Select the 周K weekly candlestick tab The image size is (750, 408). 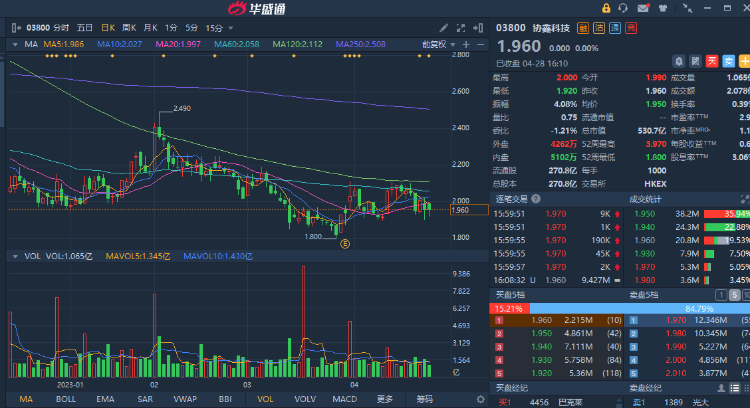click(129, 28)
